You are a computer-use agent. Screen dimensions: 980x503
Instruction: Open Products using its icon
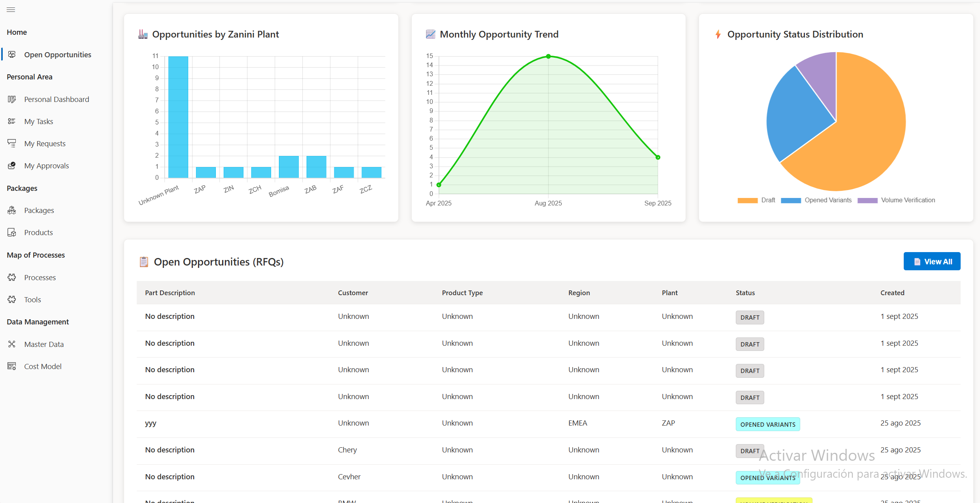tap(12, 232)
